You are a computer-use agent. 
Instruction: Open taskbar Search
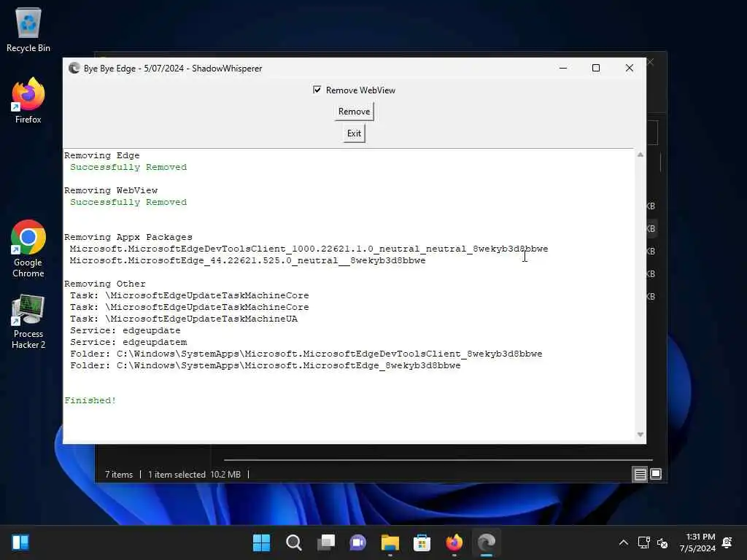293,542
